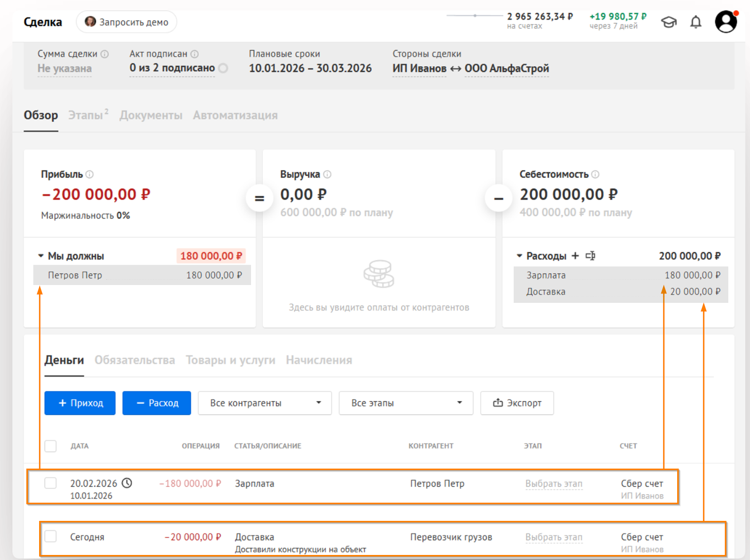Click the Экспорт button
The width and height of the screenshot is (750, 560).
(x=517, y=403)
